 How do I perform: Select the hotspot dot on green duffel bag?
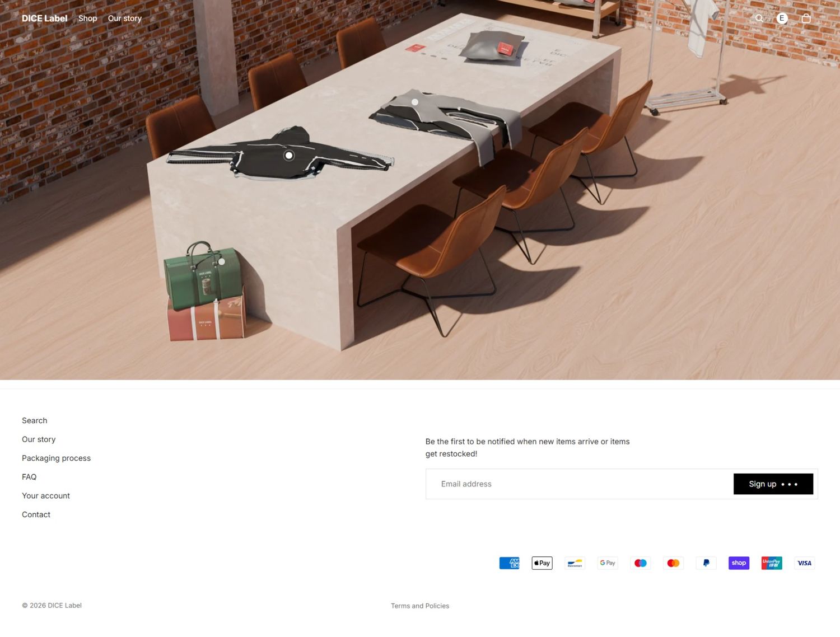[x=222, y=261]
